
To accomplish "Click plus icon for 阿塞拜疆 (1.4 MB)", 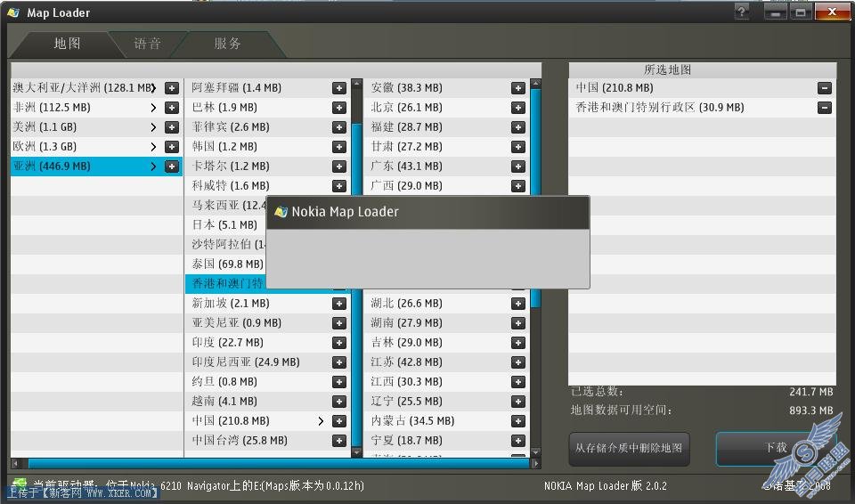I will point(339,88).
